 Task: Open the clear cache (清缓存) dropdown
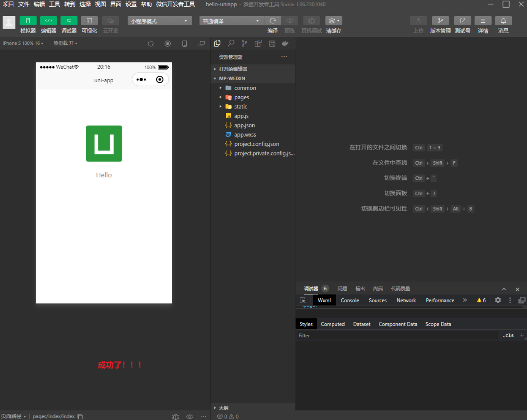[x=334, y=21]
